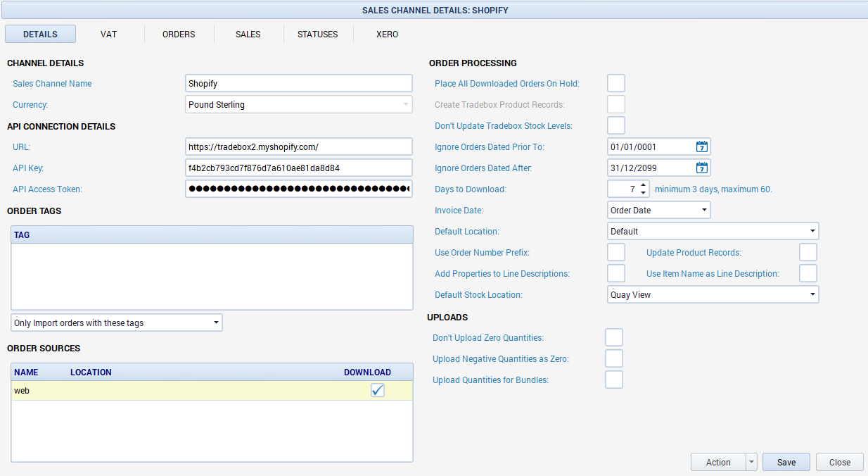Click the API Access Token field

pos(299,189)
